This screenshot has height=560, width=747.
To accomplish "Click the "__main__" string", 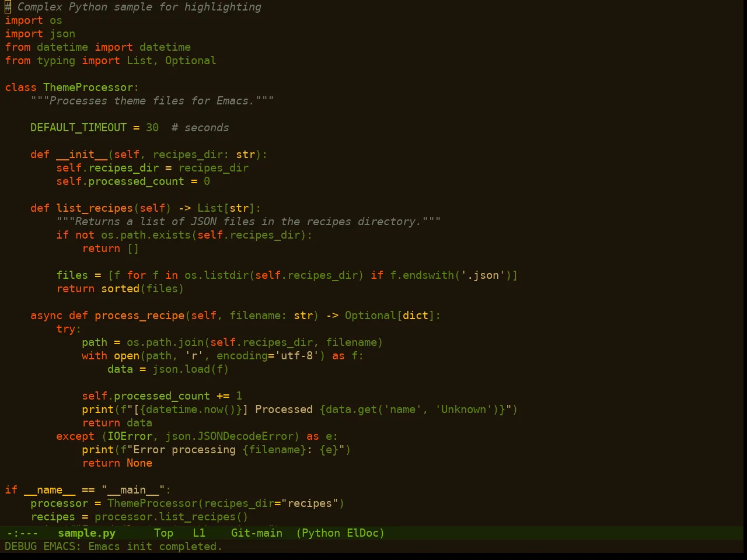I will click(133, 490).
